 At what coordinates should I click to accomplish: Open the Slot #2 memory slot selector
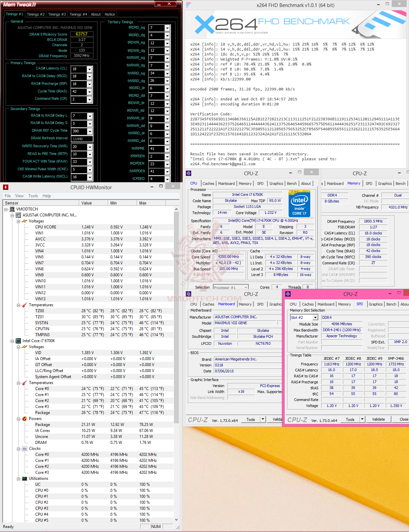coord(315,318)
